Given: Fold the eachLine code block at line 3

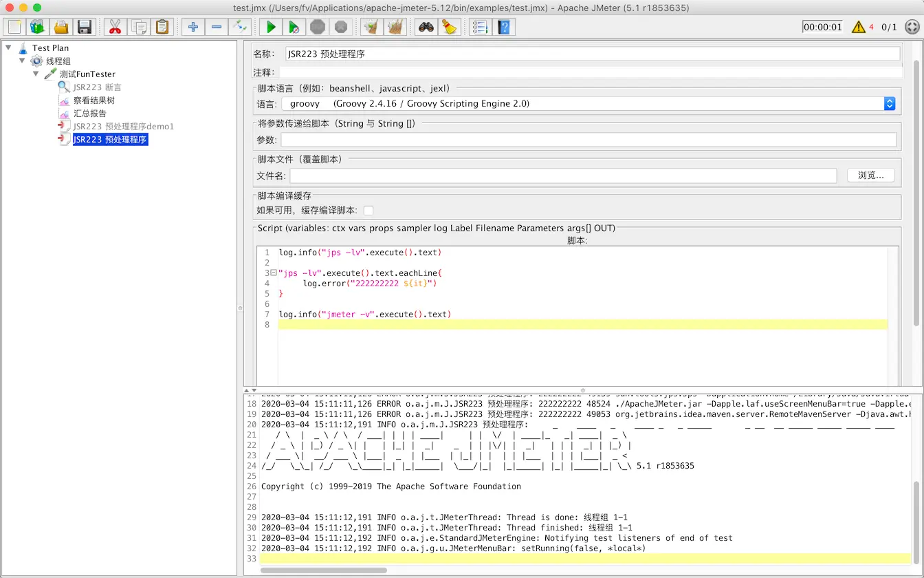Looking at the screenshot, I should click(x=274, y=273).
